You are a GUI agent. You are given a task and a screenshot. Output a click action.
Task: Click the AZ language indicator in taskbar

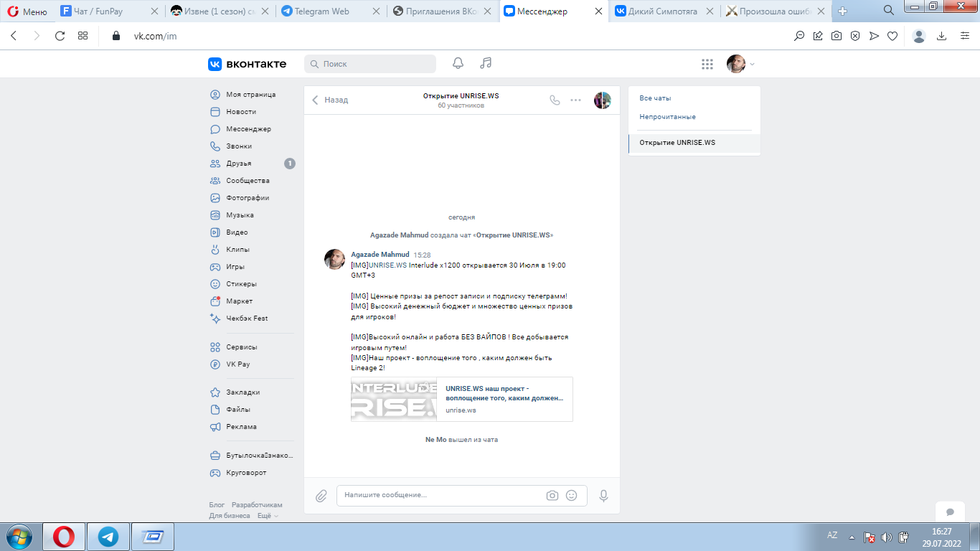(x=832, y=535)
